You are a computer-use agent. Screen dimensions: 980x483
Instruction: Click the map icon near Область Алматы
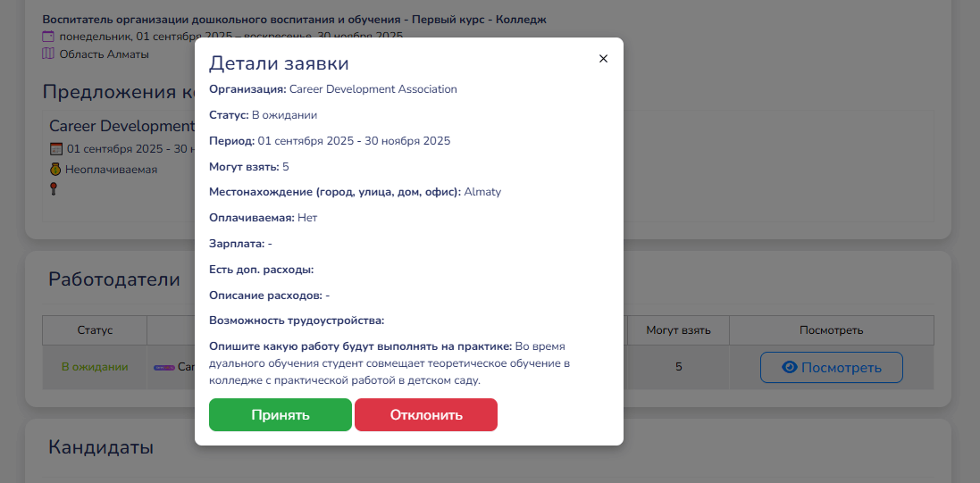coord(48,54)
